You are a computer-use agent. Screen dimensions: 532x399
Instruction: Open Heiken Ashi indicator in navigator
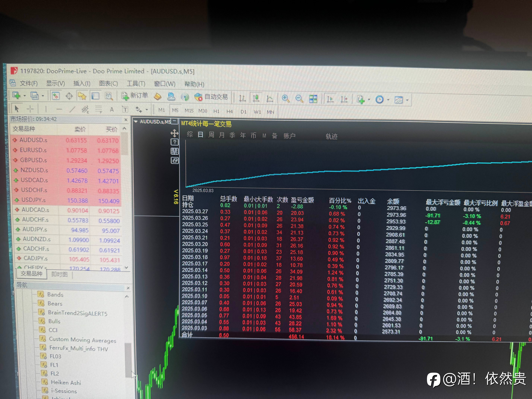pos(66,382)
